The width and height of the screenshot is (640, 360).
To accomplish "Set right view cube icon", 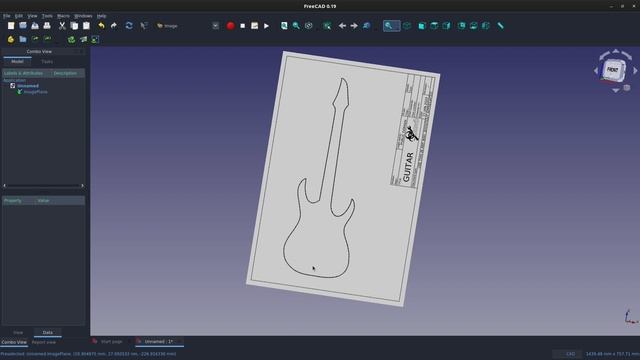I will coord(447,26).
